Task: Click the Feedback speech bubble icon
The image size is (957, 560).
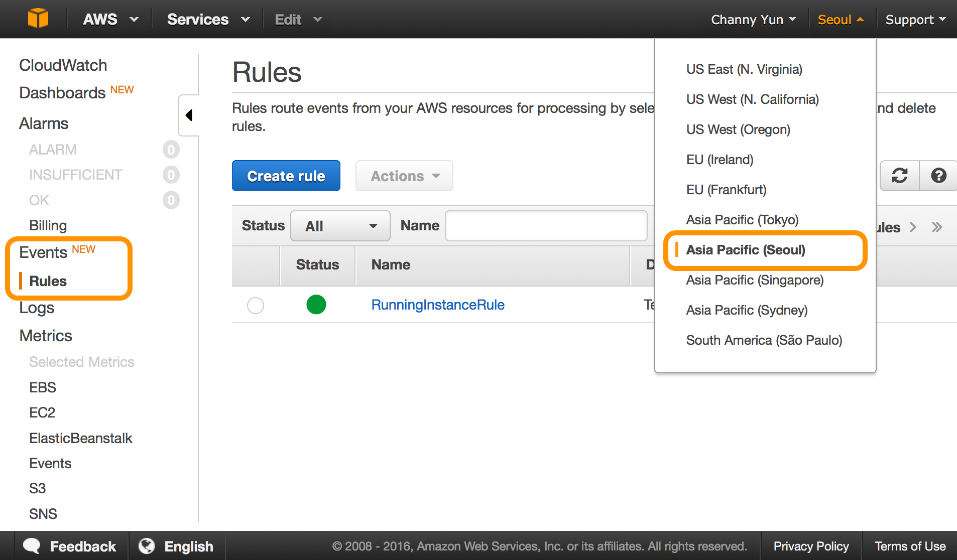Action: 32,546
